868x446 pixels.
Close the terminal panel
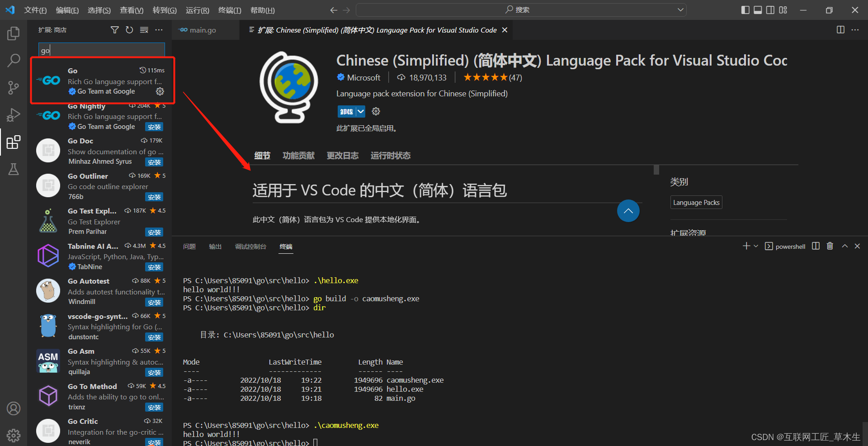[857, 246]
